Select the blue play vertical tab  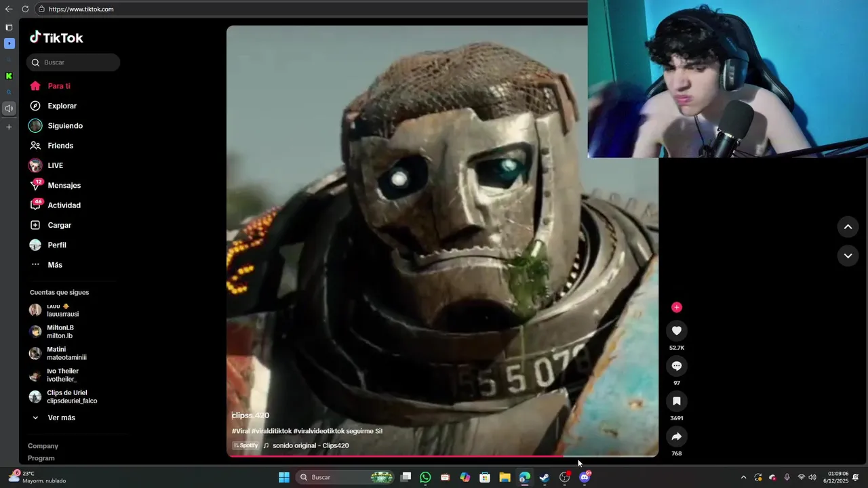[x=9, y=43]
